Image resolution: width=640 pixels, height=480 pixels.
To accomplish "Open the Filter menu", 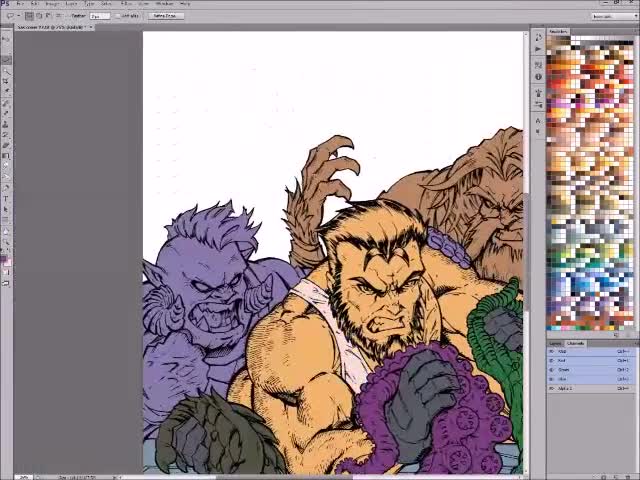I will 126,3.
